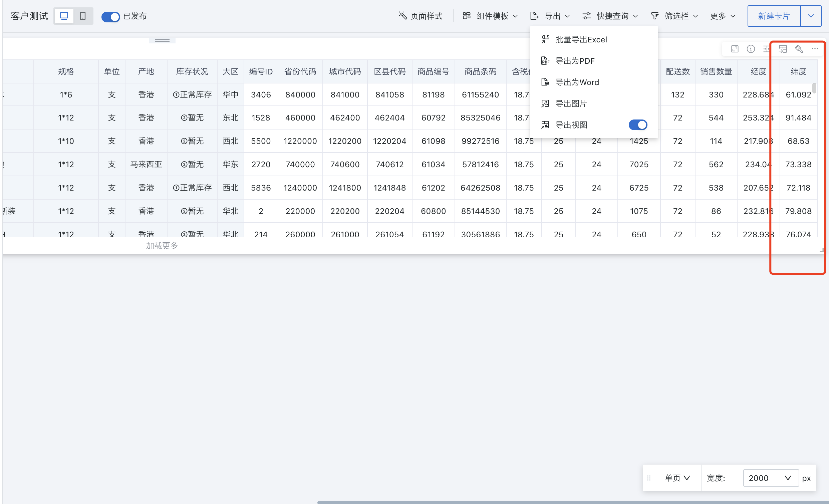
Task: Expand the 更多 menu
Action: [x=723, y=16]
